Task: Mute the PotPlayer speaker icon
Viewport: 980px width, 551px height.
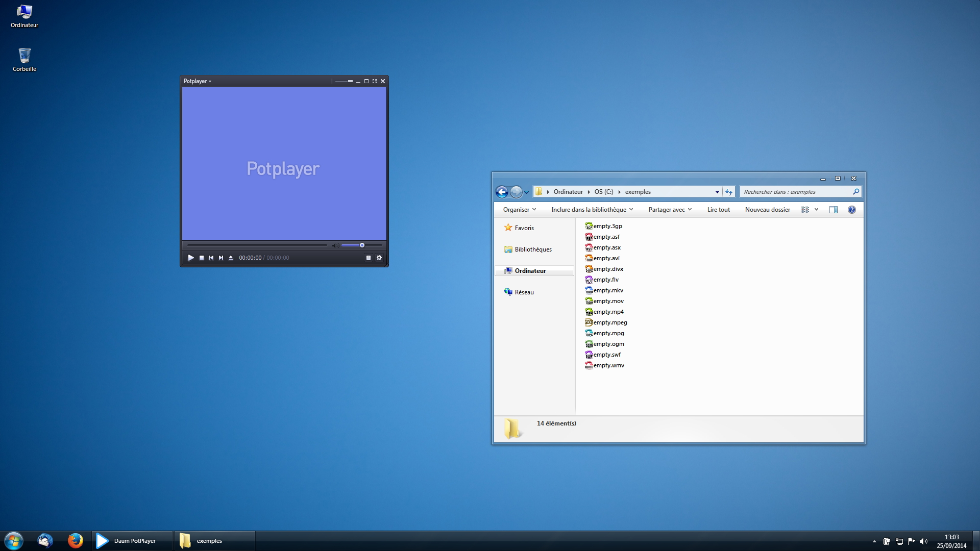Action: [335, 245]
